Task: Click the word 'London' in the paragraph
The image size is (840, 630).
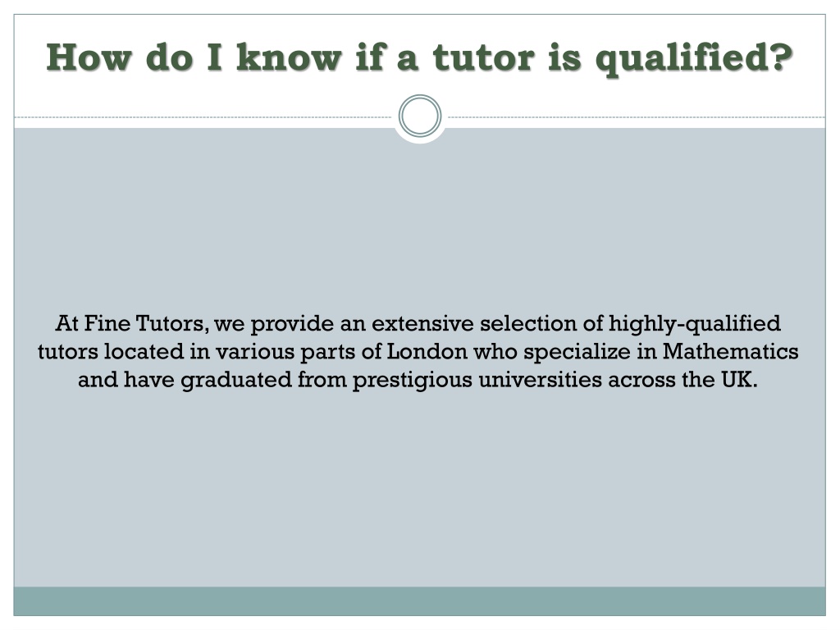Action: click(427, 351)
